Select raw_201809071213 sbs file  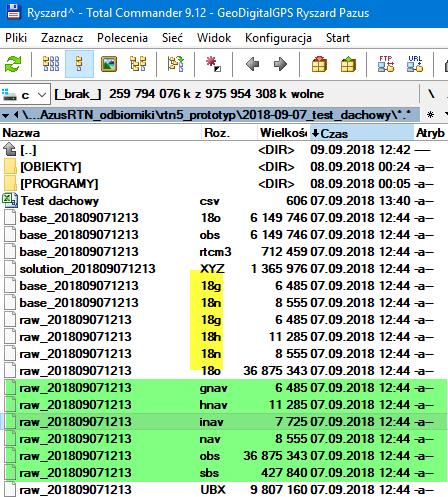[x=224, y=473]
